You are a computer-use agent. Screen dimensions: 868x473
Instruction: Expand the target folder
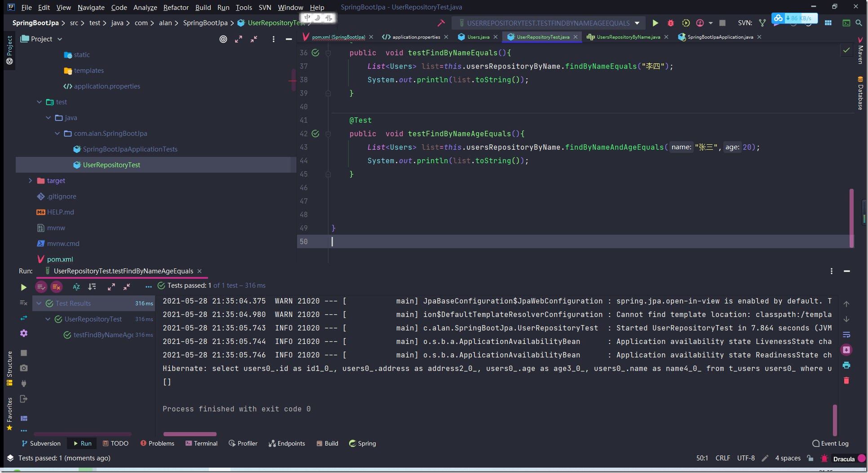coord(30,181)
